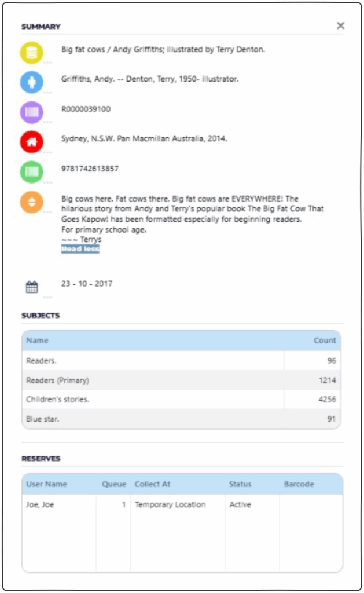Sort subjects by Count column header

coord(325,341)
